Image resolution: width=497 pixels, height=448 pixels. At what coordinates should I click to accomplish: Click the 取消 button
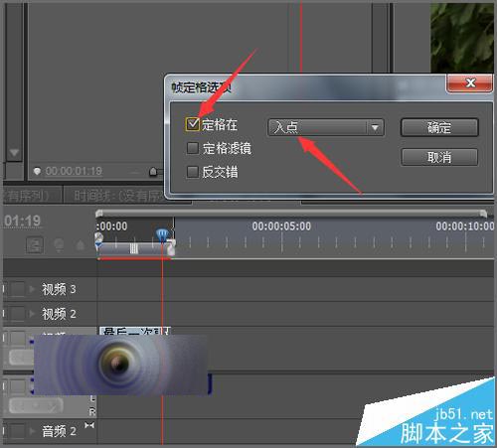(439, 157)
